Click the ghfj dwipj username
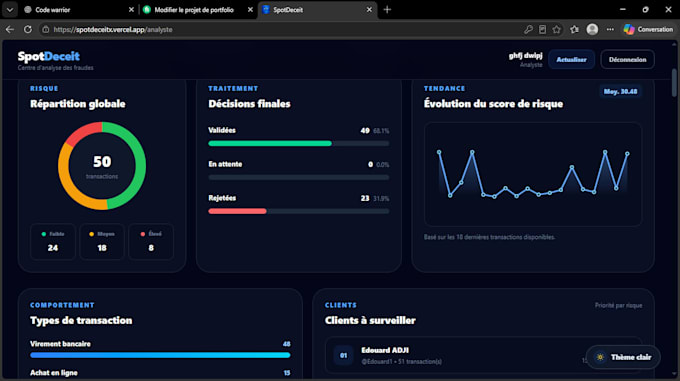 click(525, 55)
